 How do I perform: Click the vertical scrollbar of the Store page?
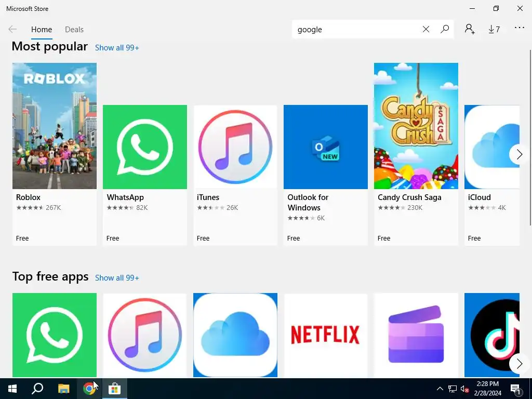pos(530,137)
